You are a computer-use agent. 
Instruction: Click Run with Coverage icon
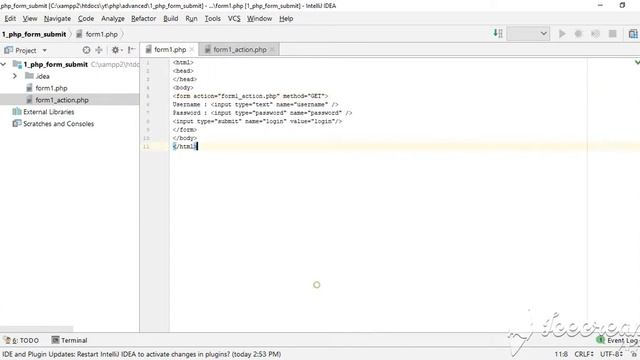pos(596,33)
